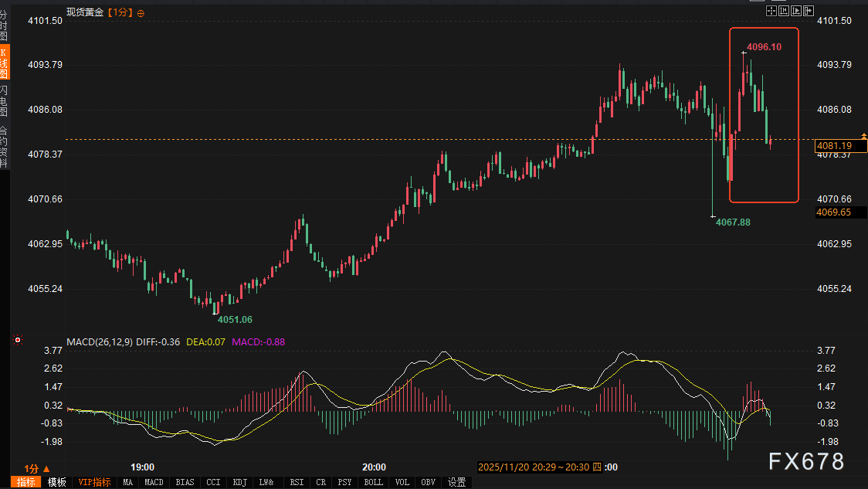Click the chart playback icon at top right
The image size is (868, 489).
click(796, 12)
